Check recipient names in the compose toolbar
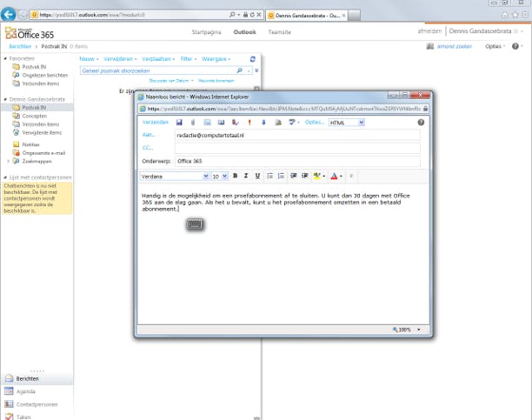Screen dimensions: 532x420 point(235,123)
